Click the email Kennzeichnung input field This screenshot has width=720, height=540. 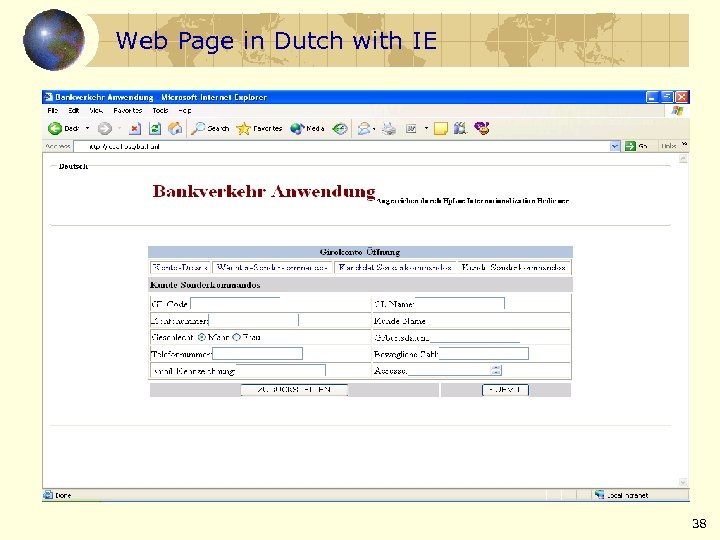point(281,370)
